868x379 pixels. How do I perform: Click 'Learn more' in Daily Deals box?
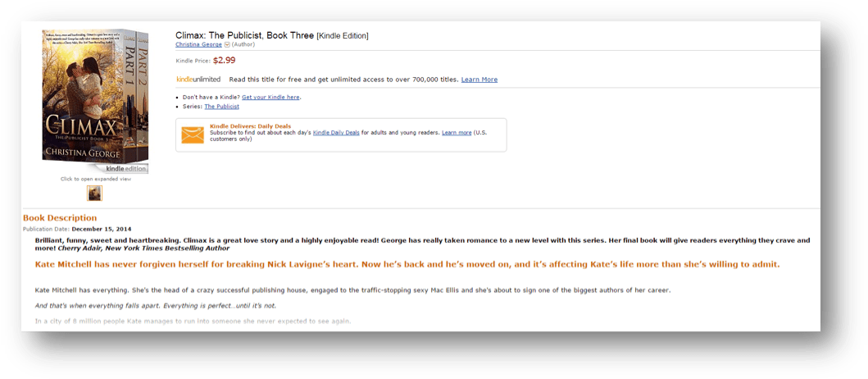[457, 133]
